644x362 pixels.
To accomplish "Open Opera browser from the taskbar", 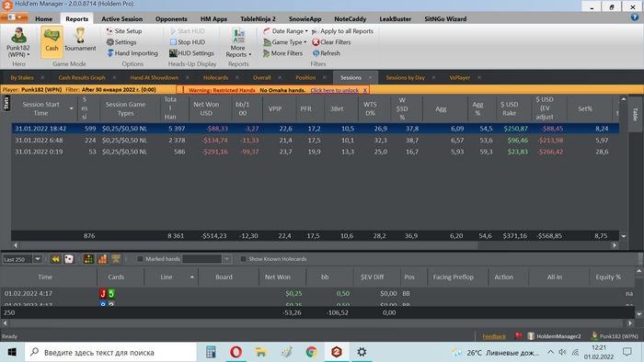I will [x=236, y=352].
